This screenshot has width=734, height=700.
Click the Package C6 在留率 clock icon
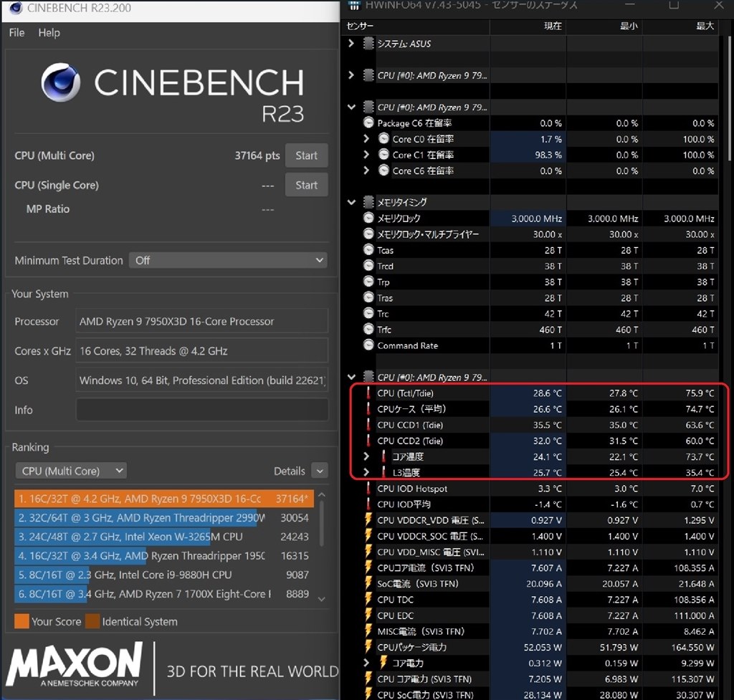(x=369, y=123)
